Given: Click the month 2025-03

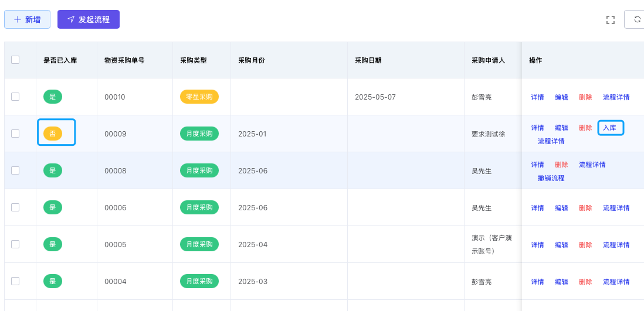Looking at the screenshot, I should [x=253, y=282].
